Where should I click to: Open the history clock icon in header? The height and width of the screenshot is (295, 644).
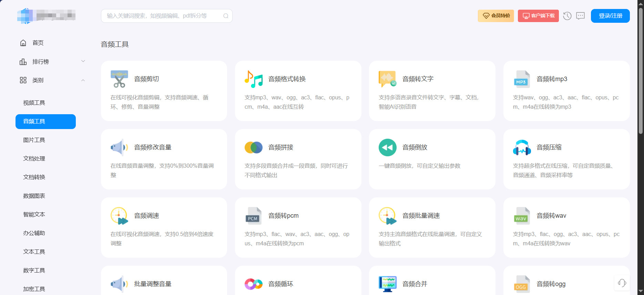(x=567, y=16)
